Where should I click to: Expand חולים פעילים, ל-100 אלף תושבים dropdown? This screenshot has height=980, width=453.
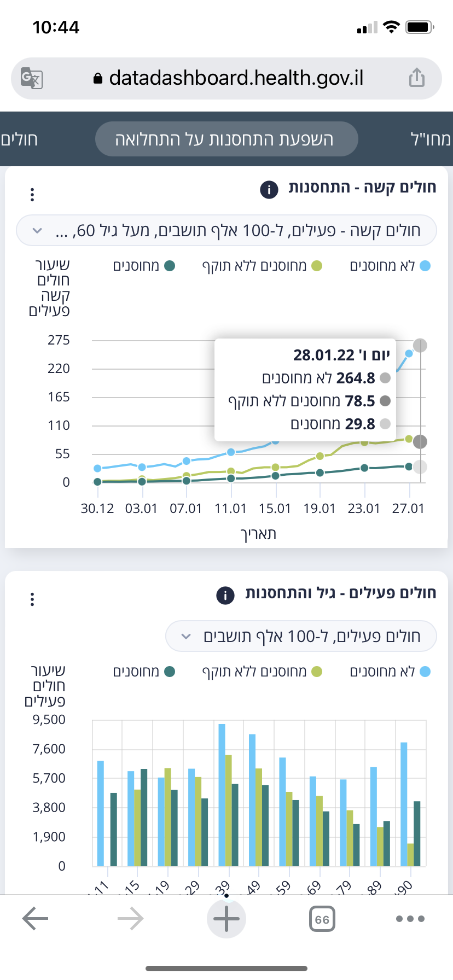(x=301, y=636)
